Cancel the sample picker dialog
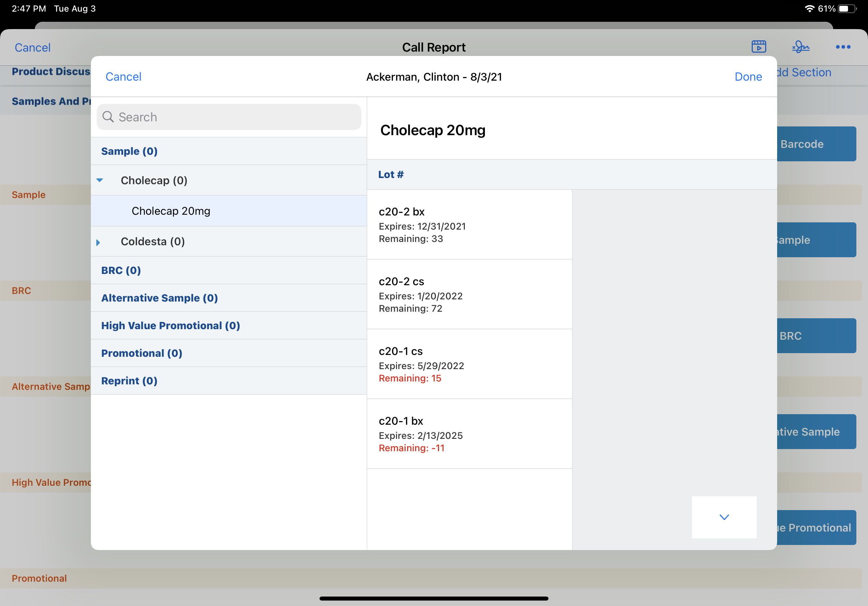The width and height of the screenshot is (868, 606). coord(123,77)
